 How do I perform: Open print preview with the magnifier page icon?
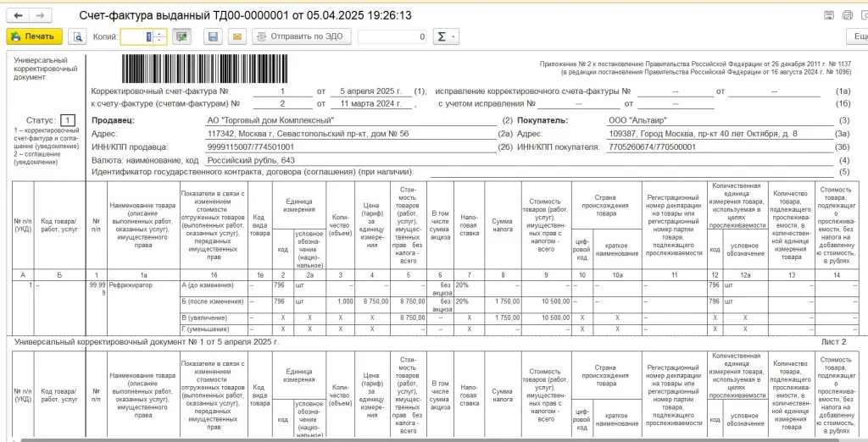pyautogui.click(x=78, y=37)
